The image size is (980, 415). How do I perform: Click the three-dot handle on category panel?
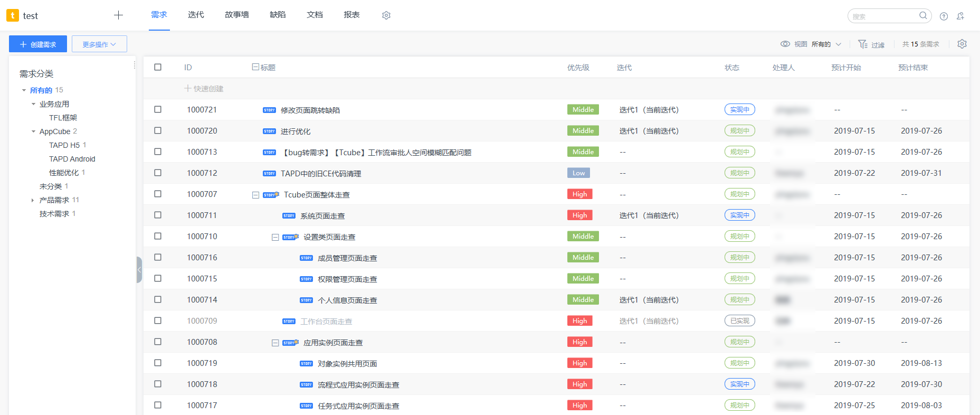tap(135, 65)
